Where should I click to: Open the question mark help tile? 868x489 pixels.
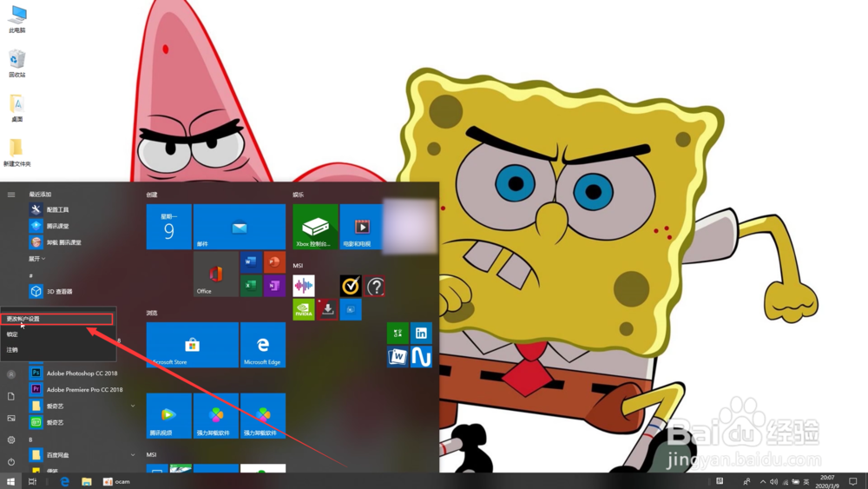(375, 287)
